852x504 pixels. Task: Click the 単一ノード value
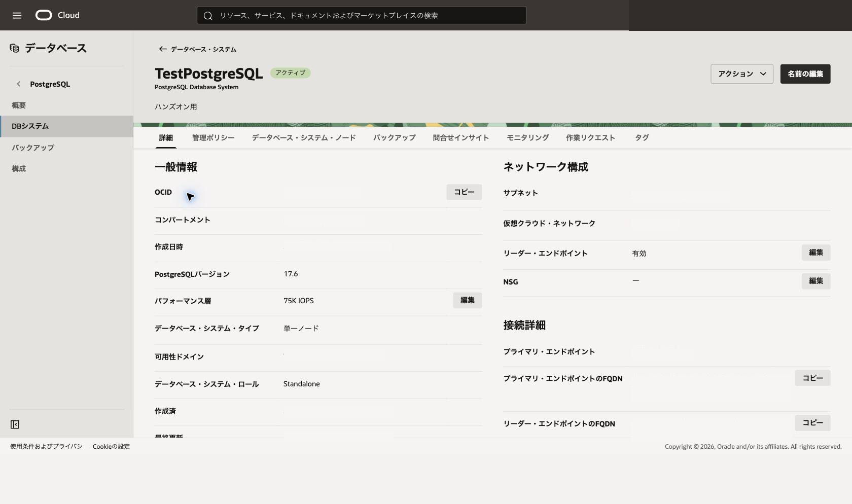tap(301, 329)
